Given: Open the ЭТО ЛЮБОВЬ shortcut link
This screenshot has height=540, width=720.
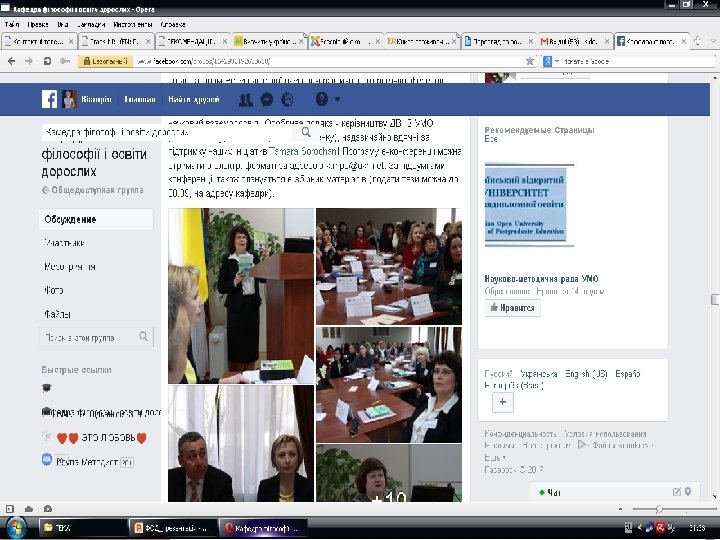Looking at the screenshot, I should [101, 438].
